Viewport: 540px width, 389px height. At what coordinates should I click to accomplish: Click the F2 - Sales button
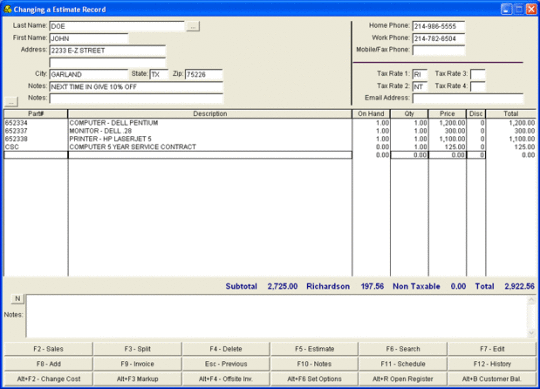coord(48,349)
